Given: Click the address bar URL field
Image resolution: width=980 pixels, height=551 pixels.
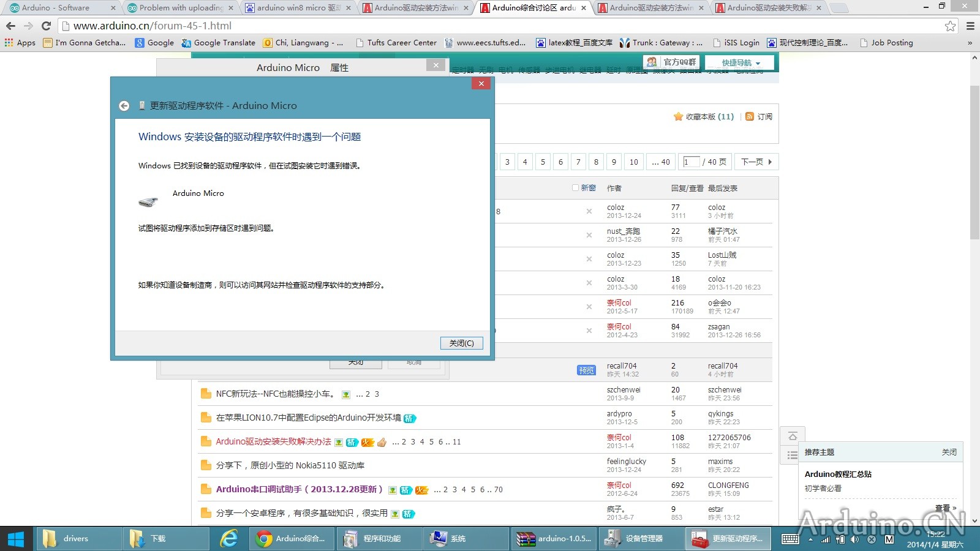Looking at the screenshot, I should click(502, 26).
